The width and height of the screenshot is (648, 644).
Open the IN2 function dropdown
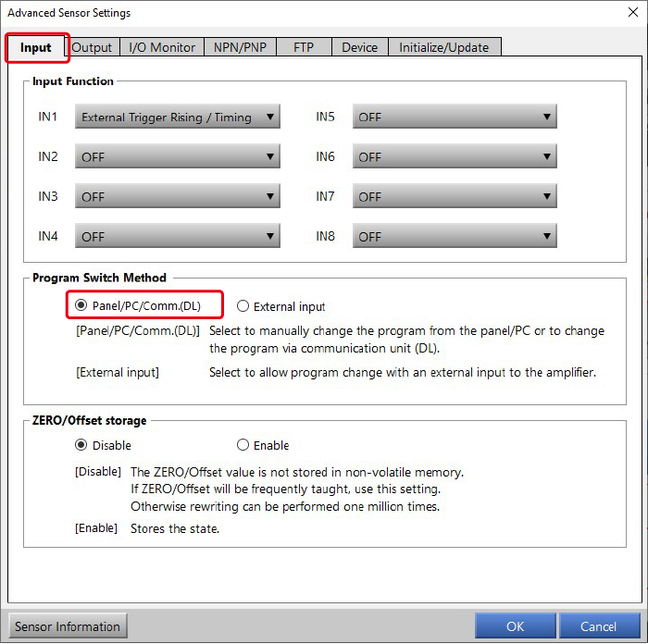[177, 157]
